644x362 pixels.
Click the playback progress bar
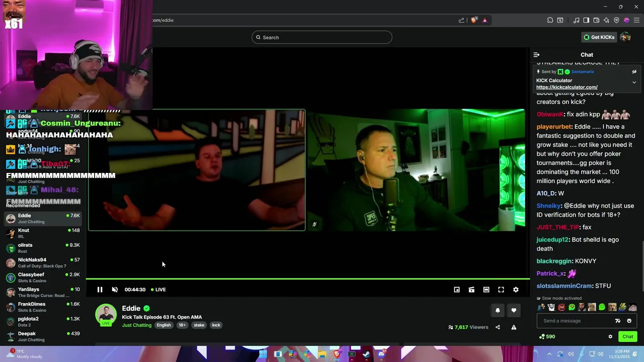[307, 279]
